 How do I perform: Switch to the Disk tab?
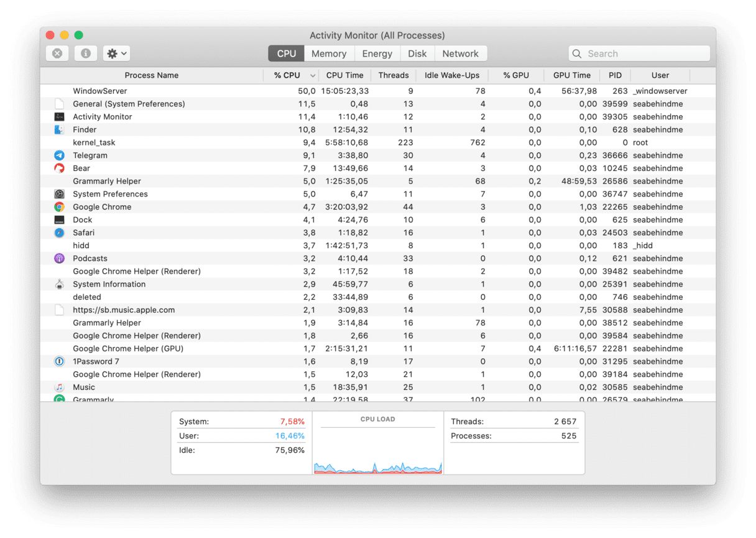(x=418, y=53)
